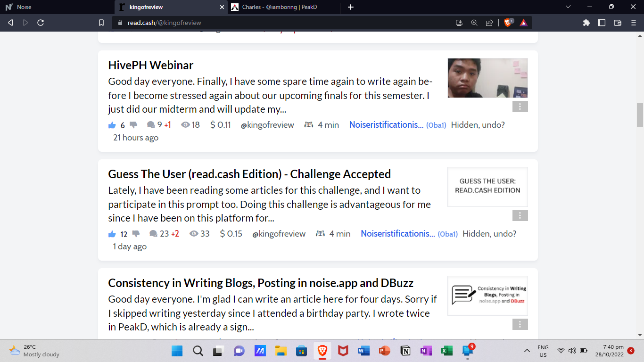Show the browser sidebar panel
The image size is (644, 362).
[602, 23]
